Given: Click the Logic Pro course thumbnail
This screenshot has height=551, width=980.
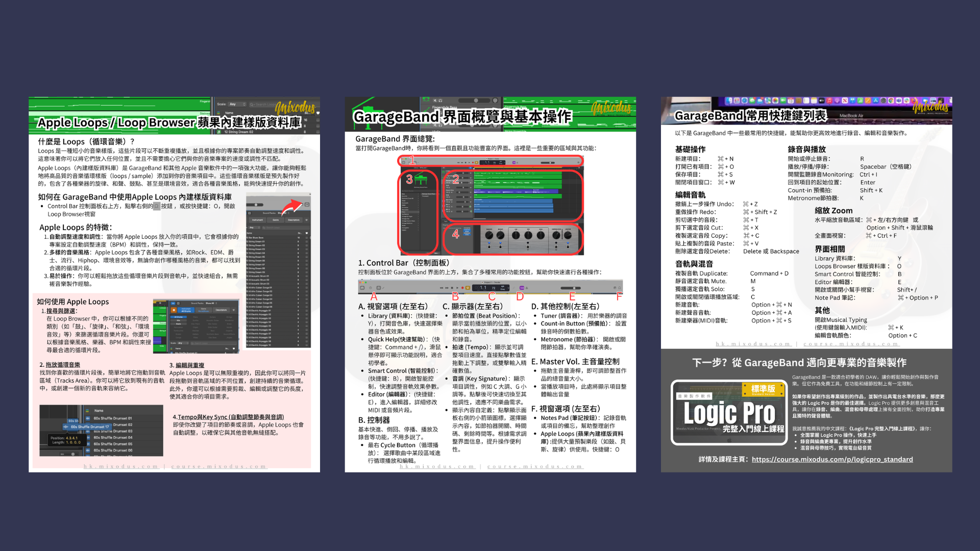Looking at the screenshot, I should pos(729,413).
